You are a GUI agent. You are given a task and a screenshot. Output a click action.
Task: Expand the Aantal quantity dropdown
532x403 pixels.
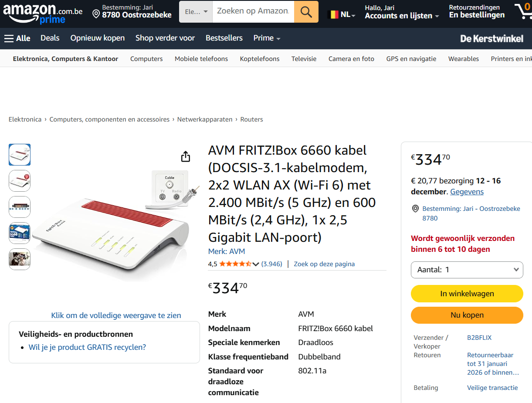[x=467, y=270]
